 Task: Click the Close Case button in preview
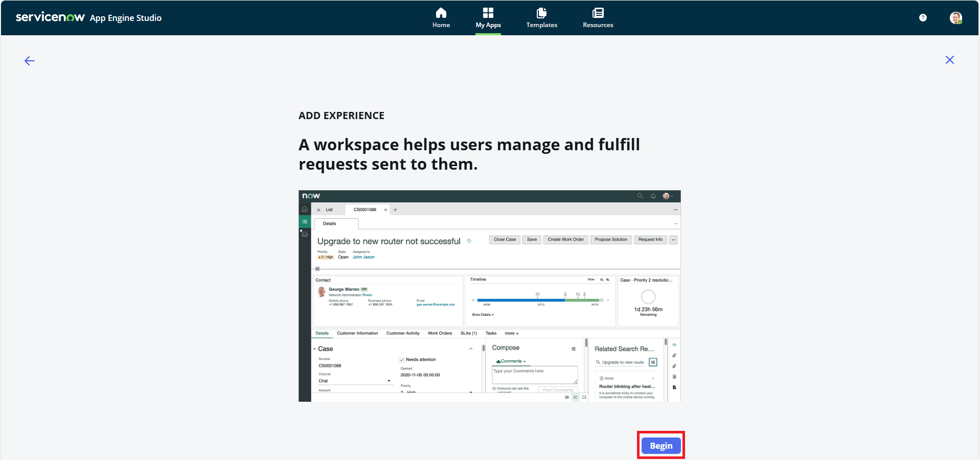pos(505,240)
